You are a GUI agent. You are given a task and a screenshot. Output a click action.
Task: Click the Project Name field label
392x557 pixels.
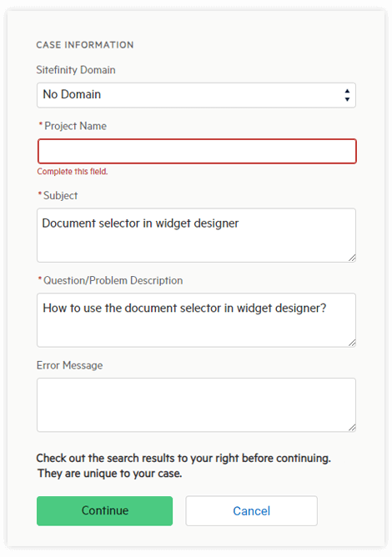(75, 126)
